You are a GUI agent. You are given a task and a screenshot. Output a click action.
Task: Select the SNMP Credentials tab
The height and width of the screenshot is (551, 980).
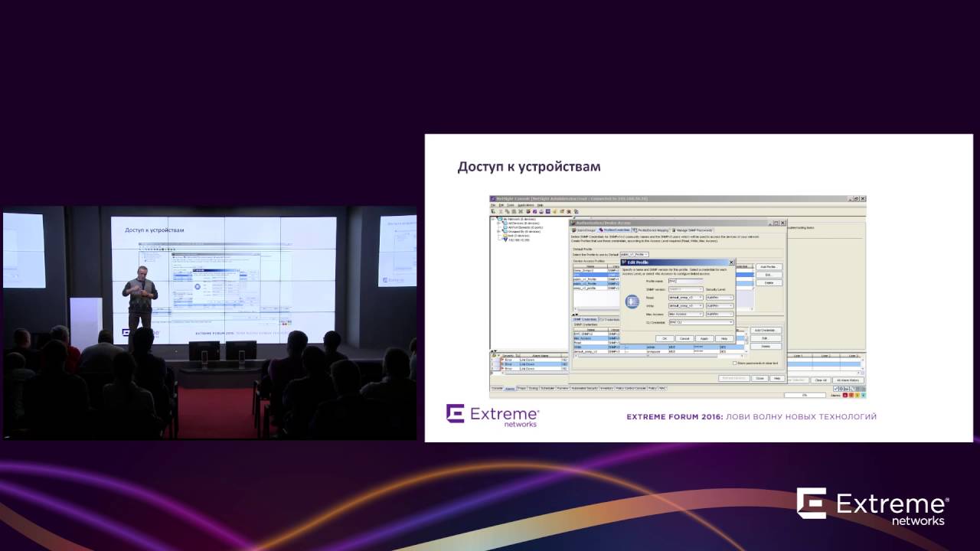pos(585,319)
